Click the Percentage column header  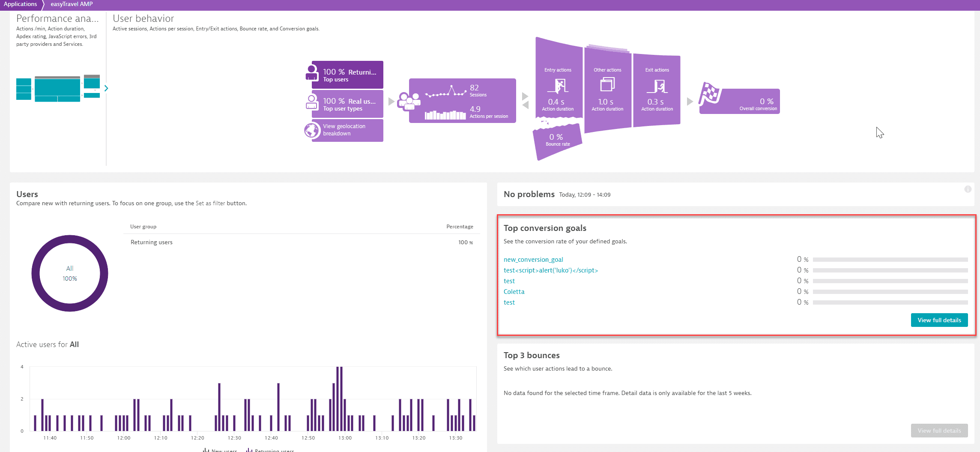click(x=460, y=227)
